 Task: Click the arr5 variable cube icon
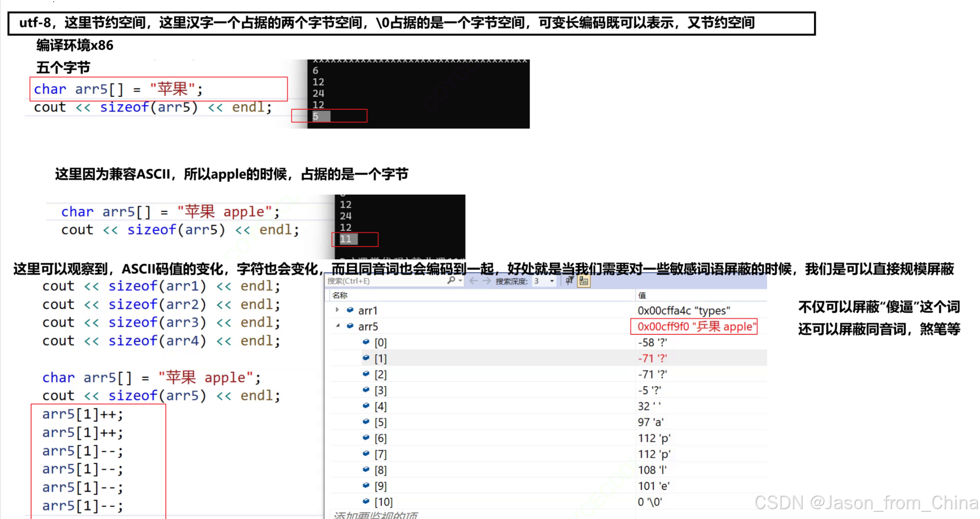(x=350, y=326)
